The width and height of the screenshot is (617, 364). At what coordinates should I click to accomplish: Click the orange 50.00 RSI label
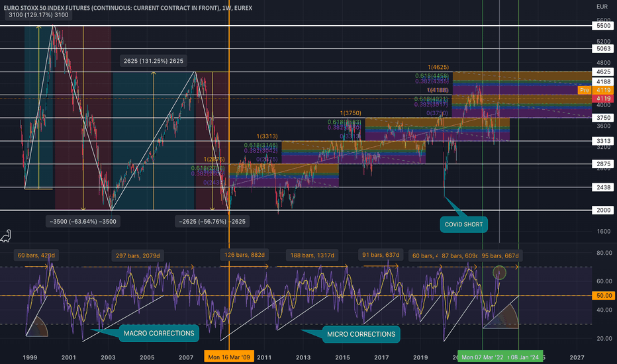(603, 296)
